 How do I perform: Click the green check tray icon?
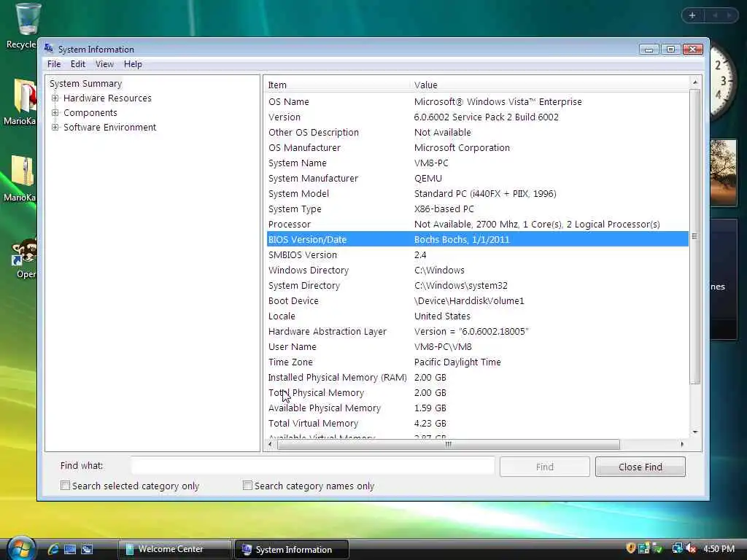coord(657,548)
